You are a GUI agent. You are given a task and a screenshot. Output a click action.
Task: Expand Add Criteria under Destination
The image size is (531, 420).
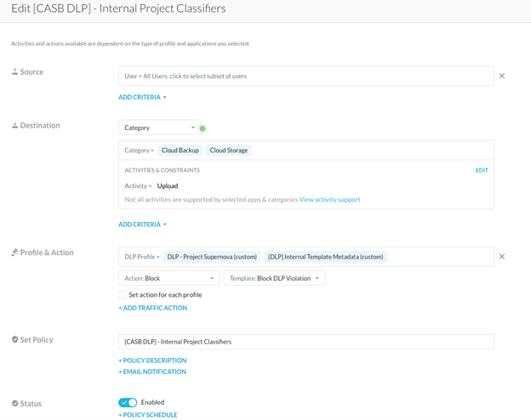(142, 224)
